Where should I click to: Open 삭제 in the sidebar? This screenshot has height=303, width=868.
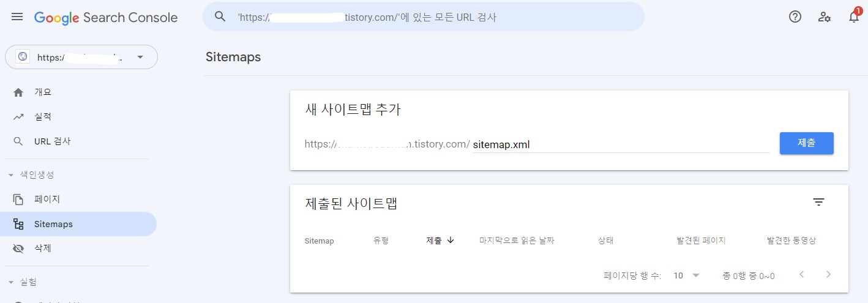tap(78, 249)
